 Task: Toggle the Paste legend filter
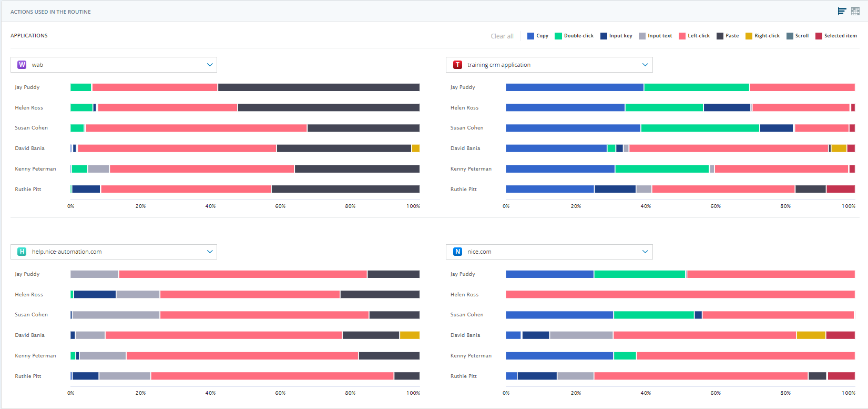728,36
